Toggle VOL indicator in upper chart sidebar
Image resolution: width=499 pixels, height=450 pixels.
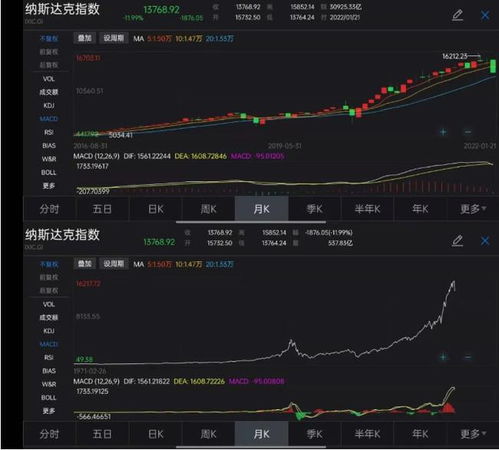49,79
